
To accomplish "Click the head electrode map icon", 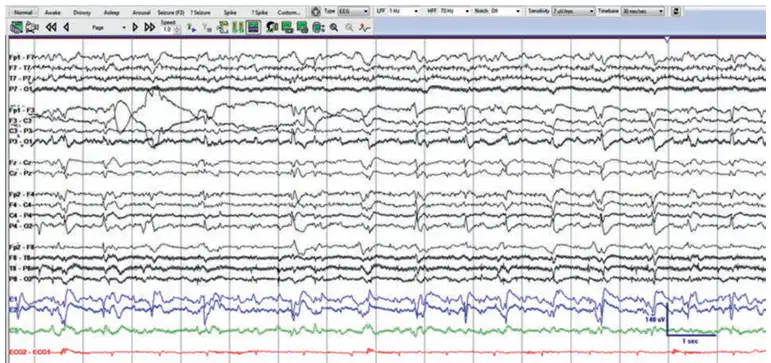I will [x=318, y=28].
